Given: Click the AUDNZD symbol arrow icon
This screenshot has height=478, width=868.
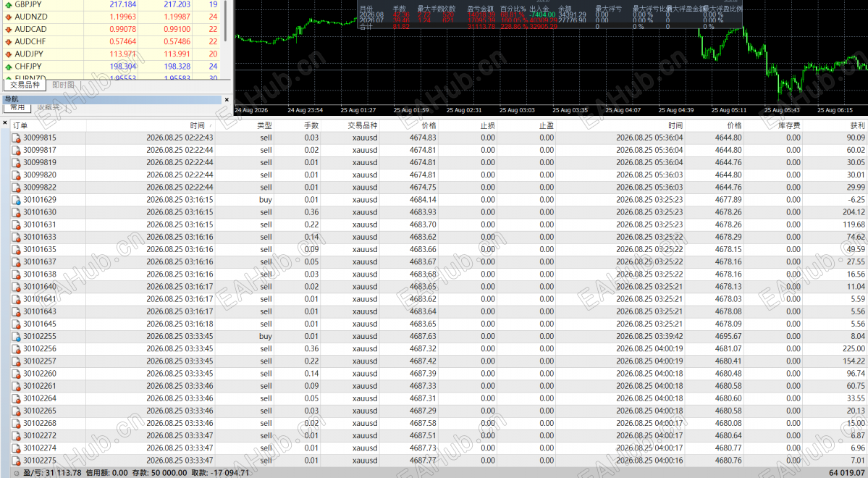Looking at the screenshot, I should coord(8,17).
